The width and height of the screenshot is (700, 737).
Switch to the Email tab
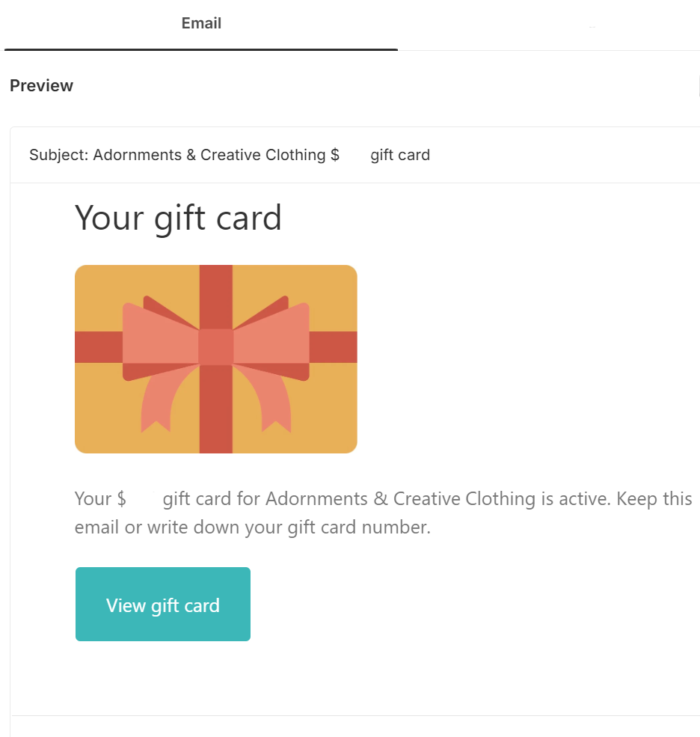pyautogui.click(x=201, y=24)
